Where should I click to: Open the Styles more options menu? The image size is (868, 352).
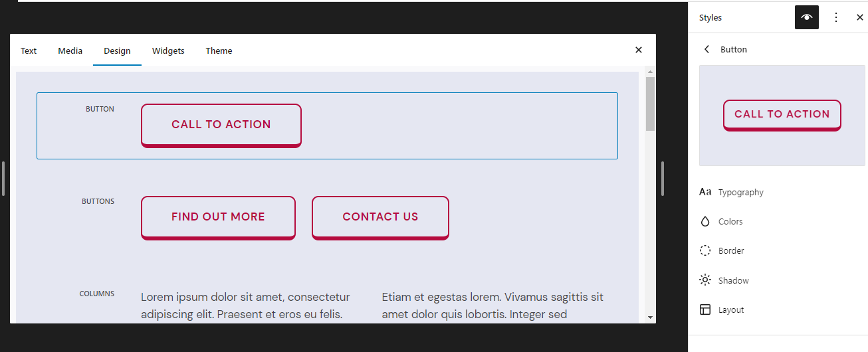pyautogui.click(x=836, y=17)
